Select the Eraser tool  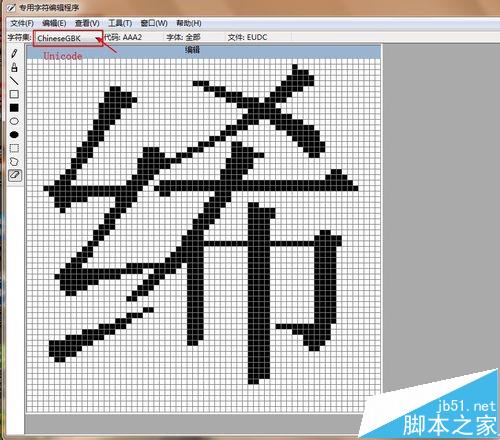click(x=15, y=175)
